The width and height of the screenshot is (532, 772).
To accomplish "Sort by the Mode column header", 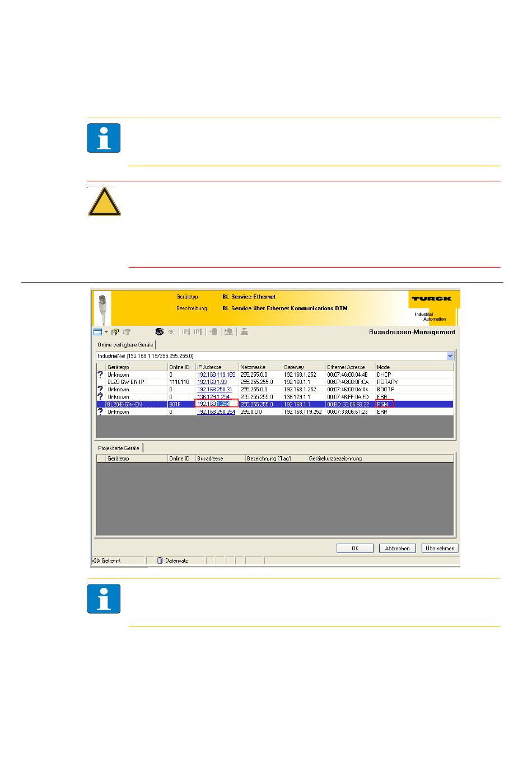I will (414, 367).
